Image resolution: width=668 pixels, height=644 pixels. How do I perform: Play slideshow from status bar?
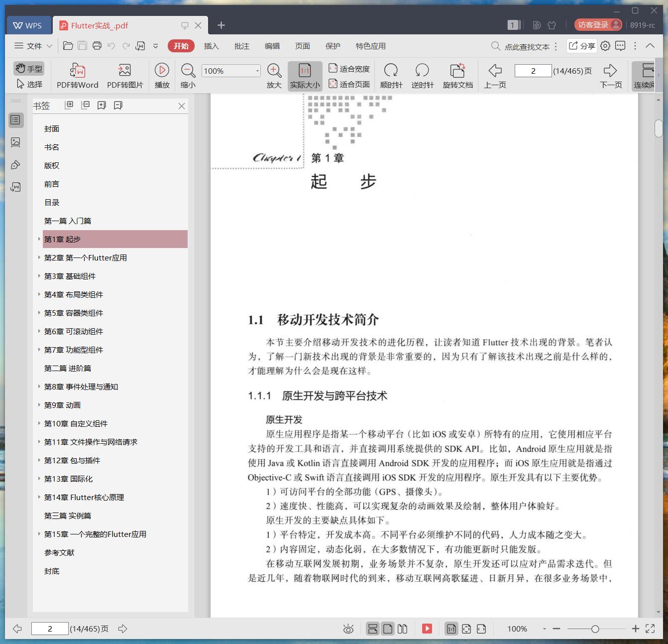pos(427,629)
